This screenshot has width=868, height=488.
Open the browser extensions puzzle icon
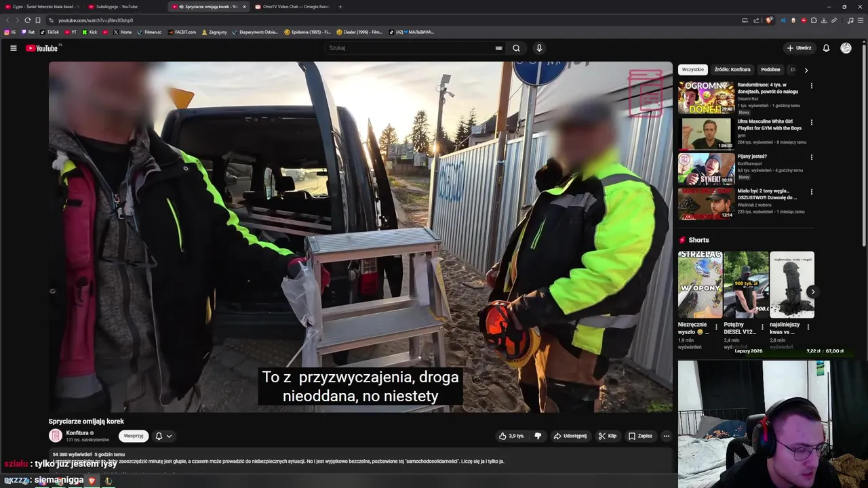814,20
